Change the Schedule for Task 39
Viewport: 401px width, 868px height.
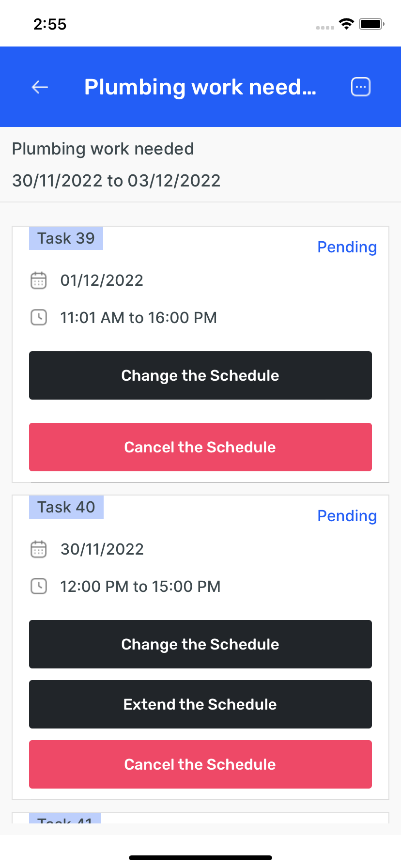point(200,375)
